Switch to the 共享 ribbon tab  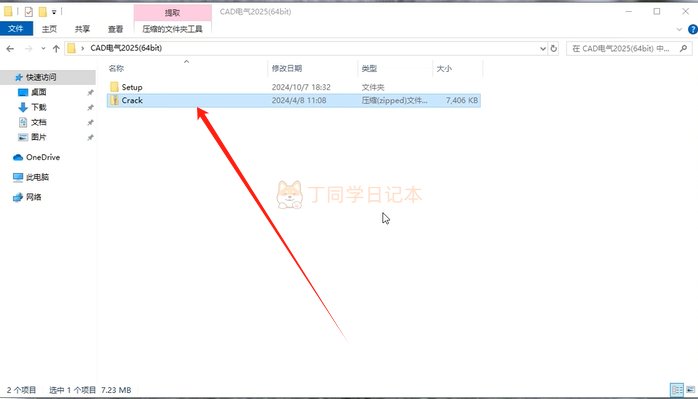[82, 29]
